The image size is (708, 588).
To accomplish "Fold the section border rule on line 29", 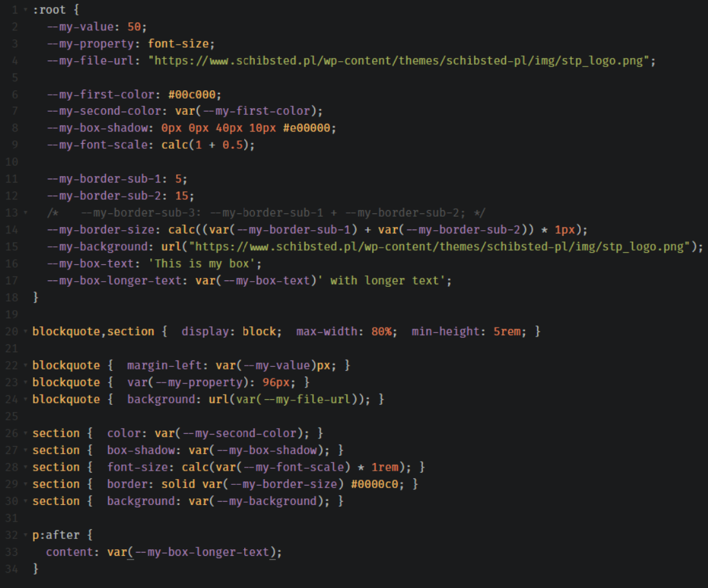I will click(25, 484).
